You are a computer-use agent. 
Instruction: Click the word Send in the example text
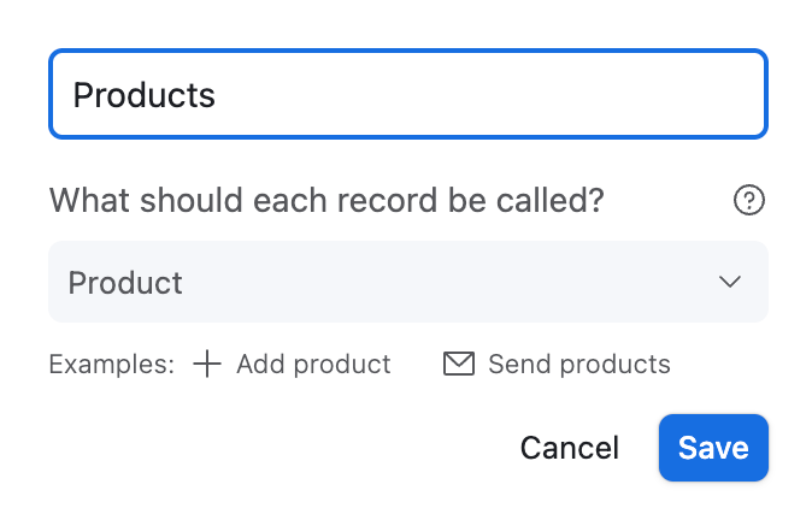(x=519, y=364)
